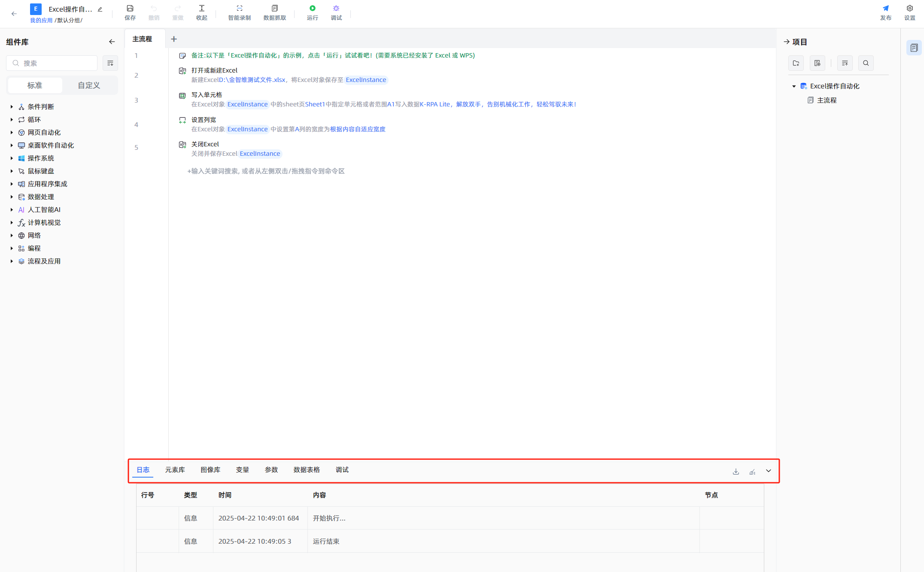Viewport: 924px width, 572px height.
Task: Click the far-right document sidebar icon
Action: tap(914, 48)
